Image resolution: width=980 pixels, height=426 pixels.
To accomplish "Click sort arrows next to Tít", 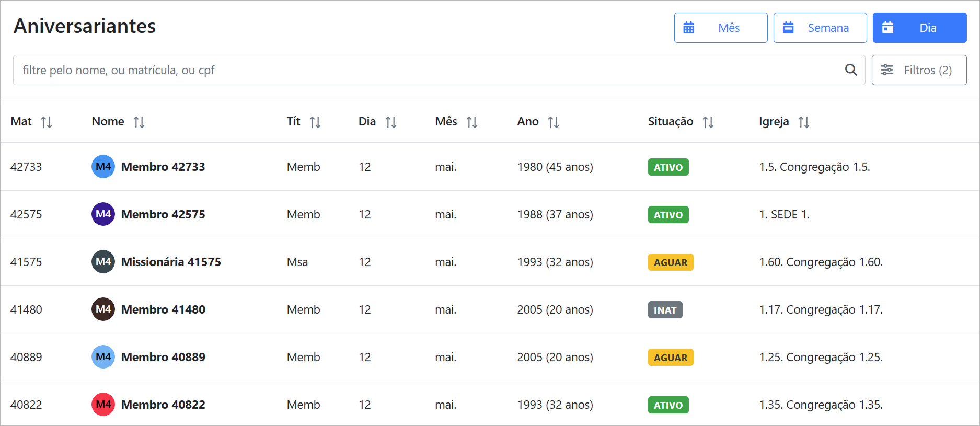I will 315,122.
